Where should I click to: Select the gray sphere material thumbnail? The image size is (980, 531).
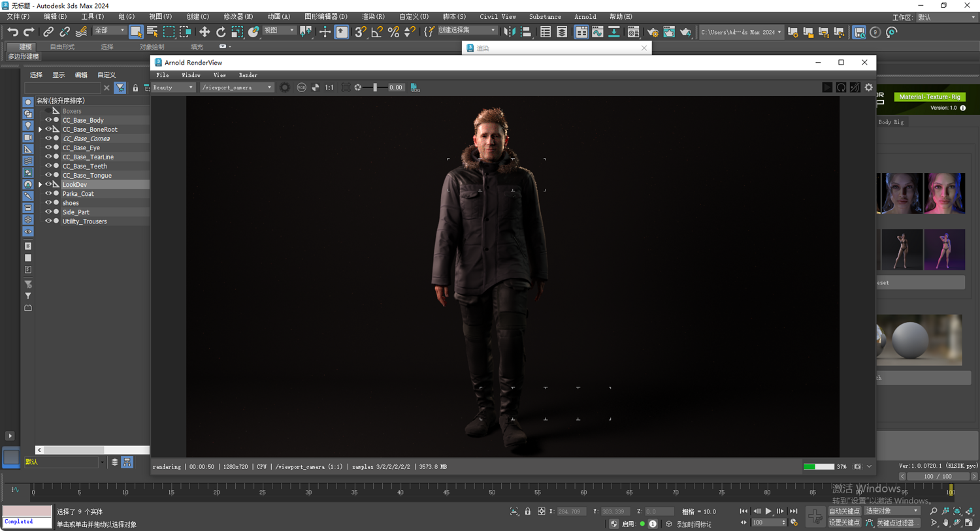click(910, 340)
